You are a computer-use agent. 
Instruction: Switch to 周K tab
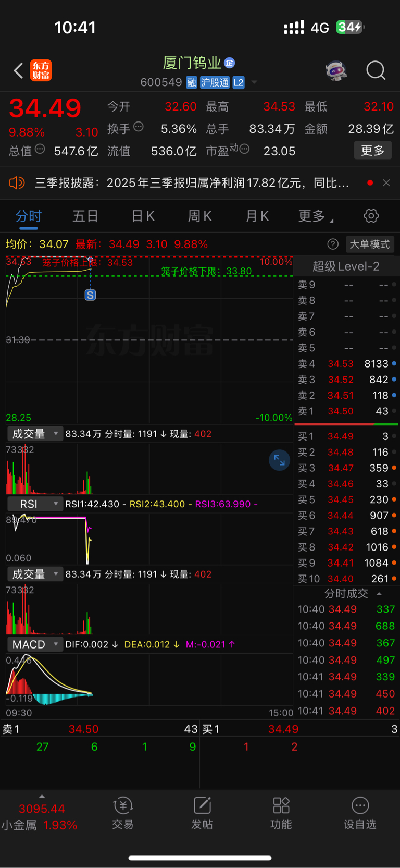tap(200, 216)
